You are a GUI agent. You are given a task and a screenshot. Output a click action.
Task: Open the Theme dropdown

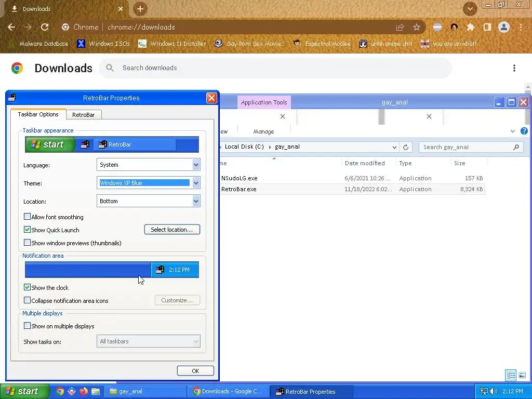(x=196, y=183)
